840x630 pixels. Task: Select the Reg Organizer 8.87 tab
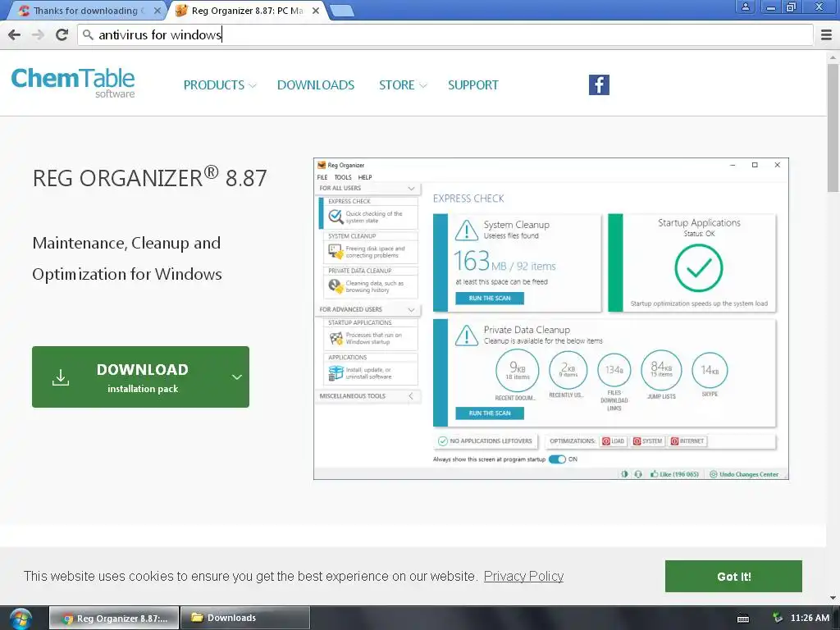247,11
